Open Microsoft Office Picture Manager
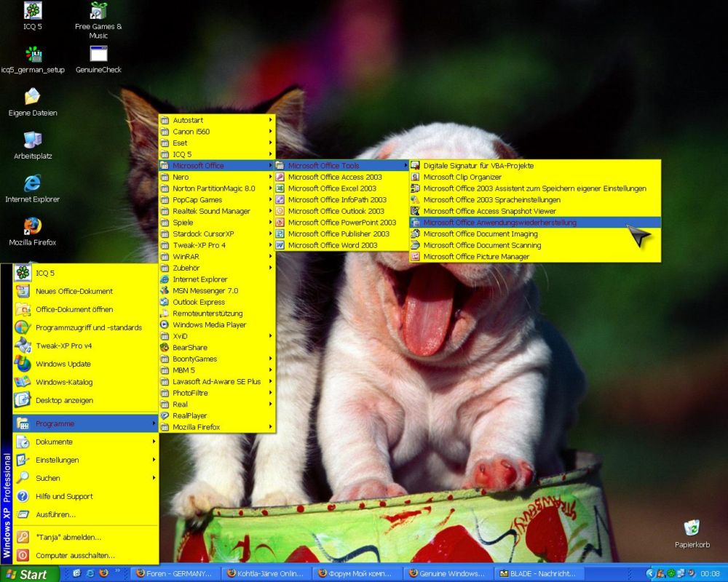This screenshot has height=582, width=728. click(x=476, y=257)
